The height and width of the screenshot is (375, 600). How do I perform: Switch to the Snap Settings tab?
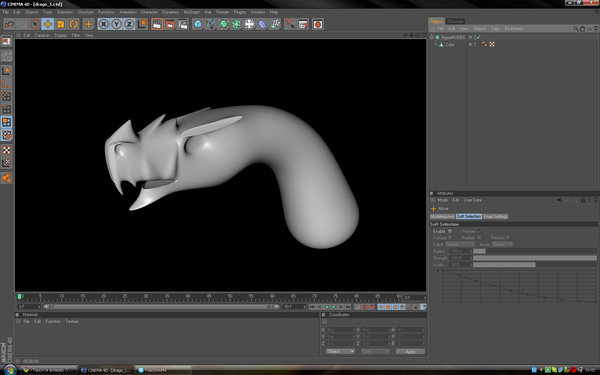point(495,216)
